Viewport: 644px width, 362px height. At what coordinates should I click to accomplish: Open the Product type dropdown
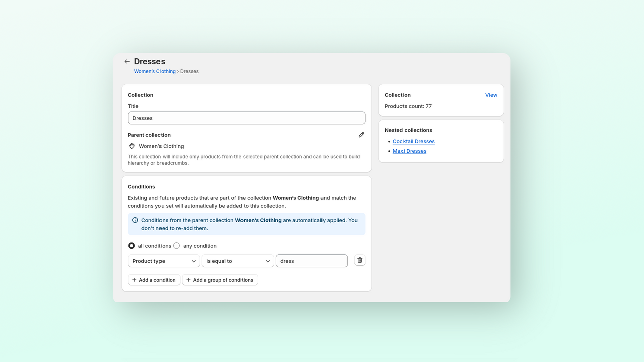click(164, 261)
